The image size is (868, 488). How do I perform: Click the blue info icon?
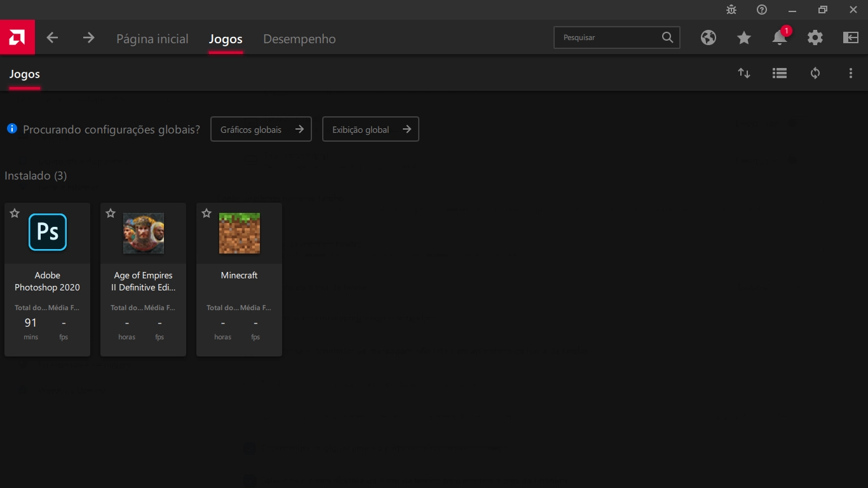[12, 128]
